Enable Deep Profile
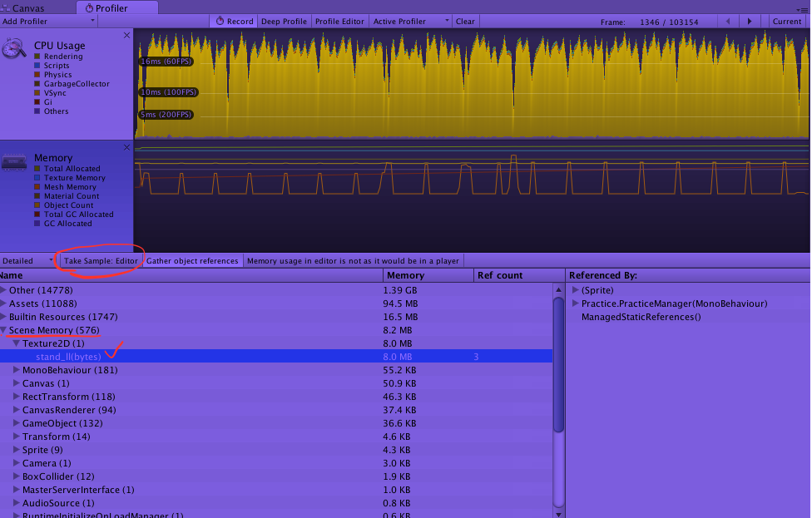 click(x=284, y=22)
